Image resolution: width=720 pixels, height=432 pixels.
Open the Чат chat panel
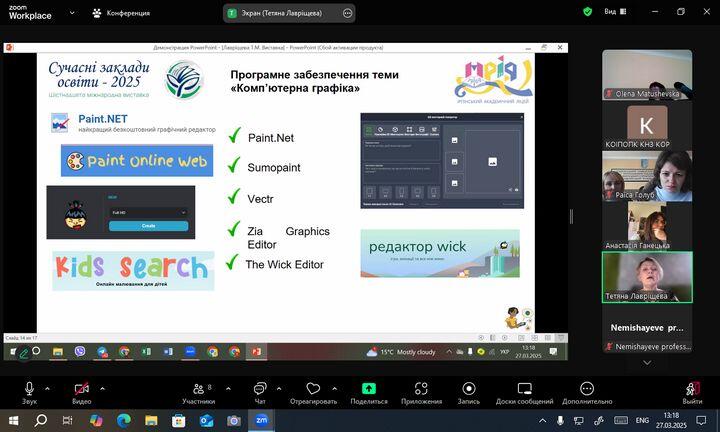click(x=260, y=393)
